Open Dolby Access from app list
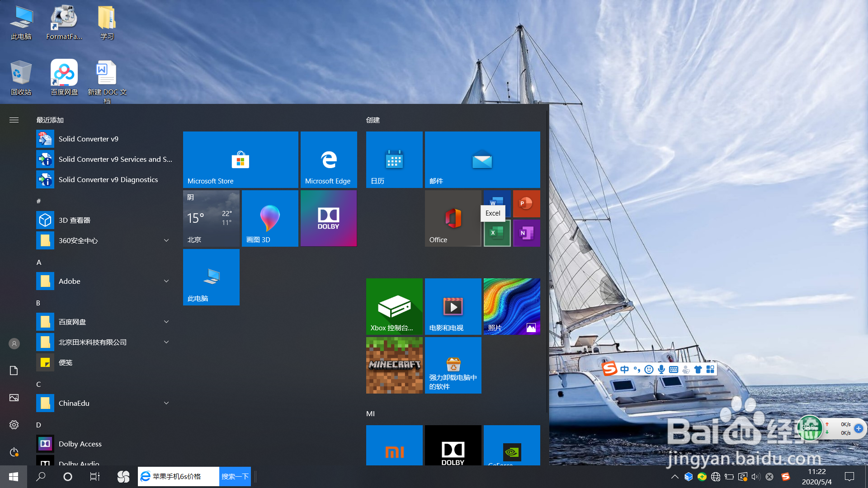 (104, 444)
